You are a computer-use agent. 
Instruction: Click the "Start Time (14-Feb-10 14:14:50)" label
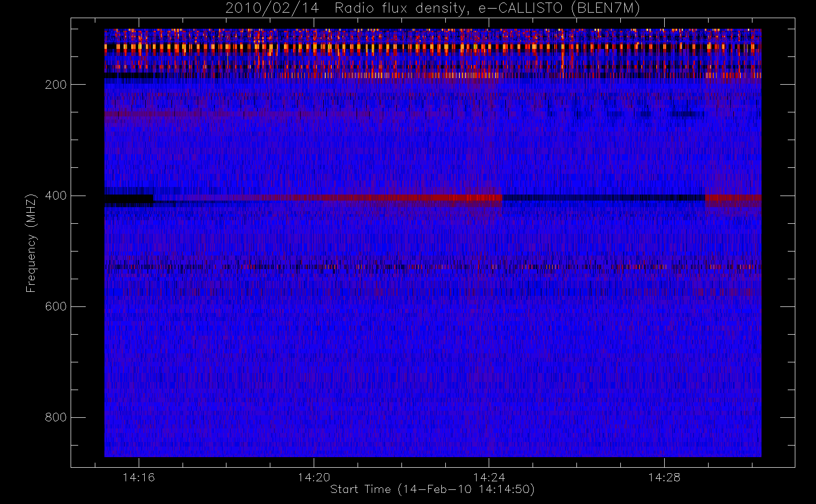pos(432,489)
